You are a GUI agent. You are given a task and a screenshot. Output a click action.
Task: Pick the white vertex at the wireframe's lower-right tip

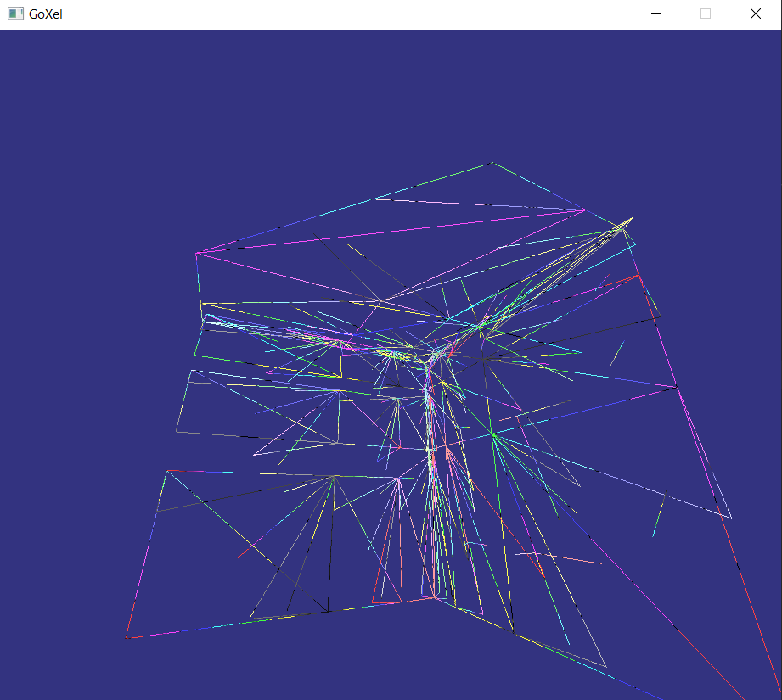[731, 518]
